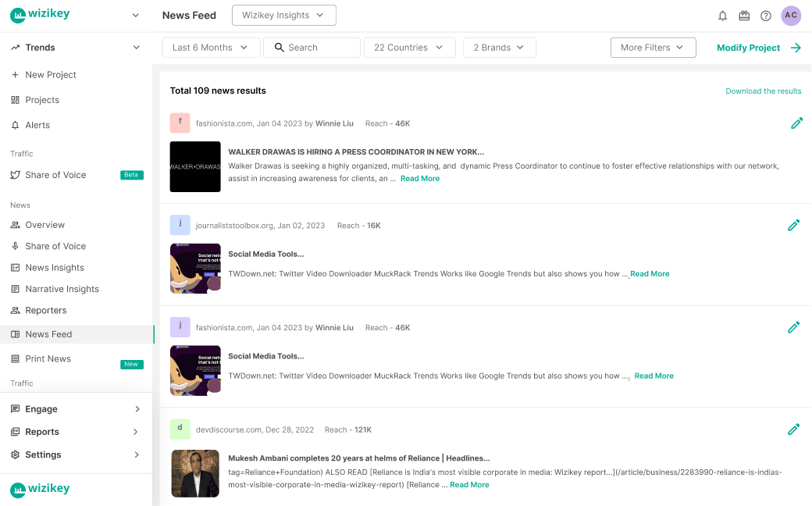This screenshot has height=506, width=812.
Task: Open the Last 6 Months date dropdown
Action: pos(210,48)
